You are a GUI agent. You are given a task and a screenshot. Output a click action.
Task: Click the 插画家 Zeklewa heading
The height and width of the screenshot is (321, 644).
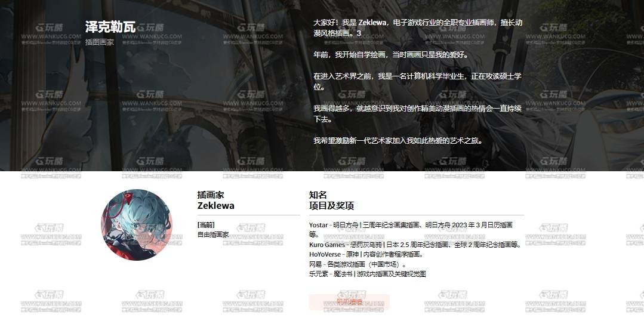(215, 200)
